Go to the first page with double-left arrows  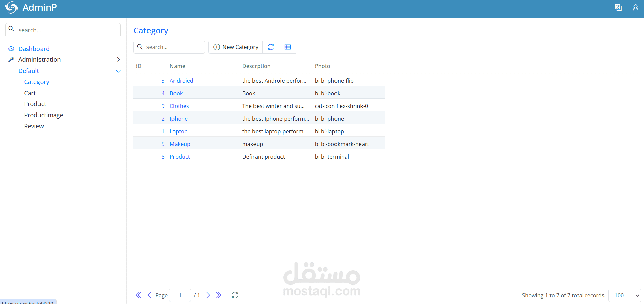point(138,295)
